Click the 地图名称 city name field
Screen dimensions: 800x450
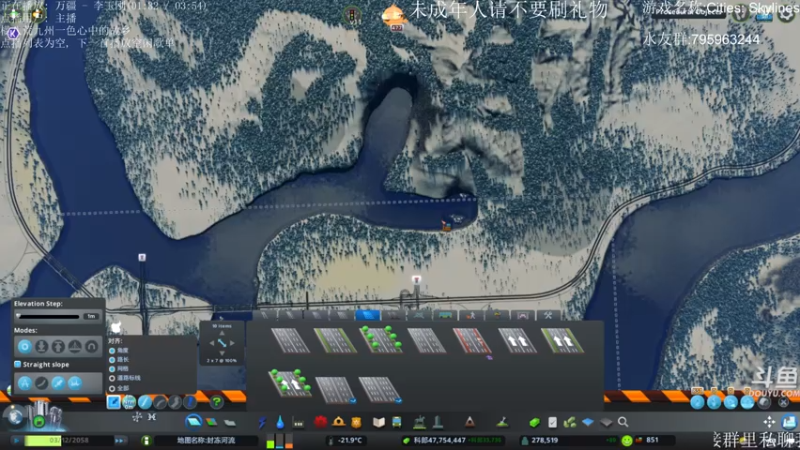click(x=206, y=440)
